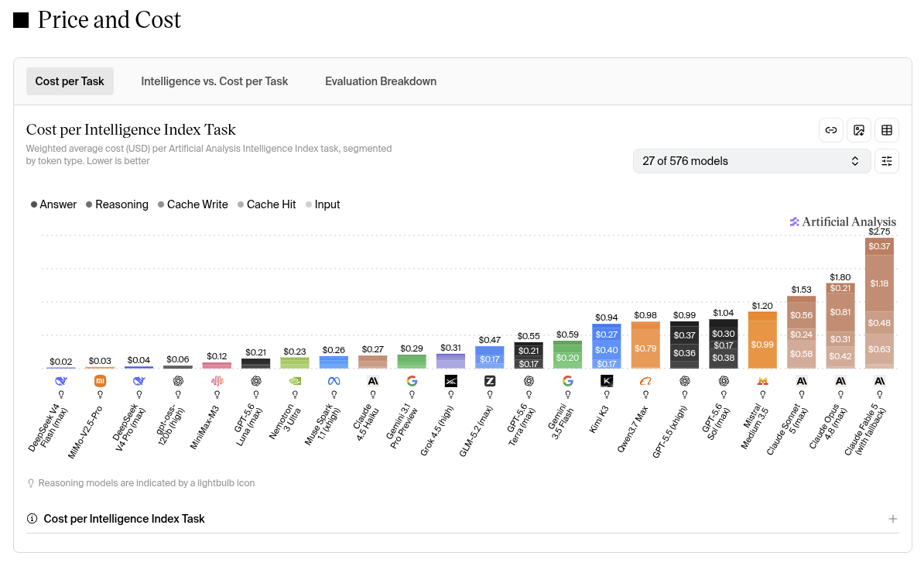The image size is (924, 573).
Task: Click the gpt-oss-120b (high) OpenAI logo
Action: pos(178,381)
